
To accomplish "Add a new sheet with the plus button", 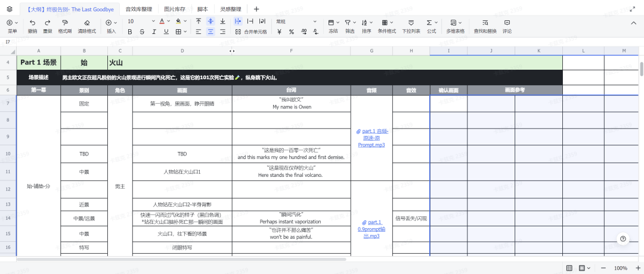I will 256,9.
